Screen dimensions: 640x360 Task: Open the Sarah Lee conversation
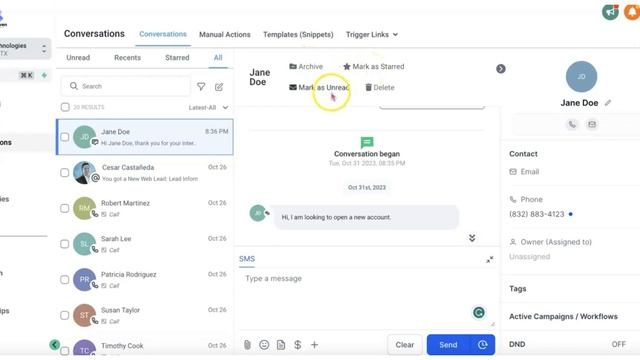tap(145, 244)
